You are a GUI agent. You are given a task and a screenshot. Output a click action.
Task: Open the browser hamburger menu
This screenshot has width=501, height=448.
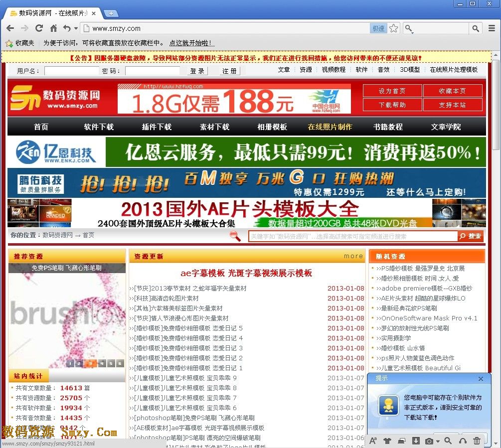click(492, 28)
